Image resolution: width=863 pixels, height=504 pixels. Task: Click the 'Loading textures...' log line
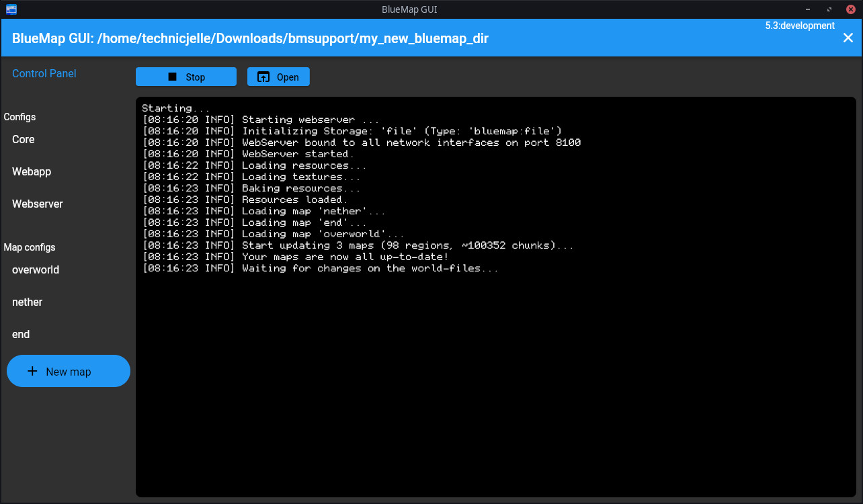coord(251,177)
